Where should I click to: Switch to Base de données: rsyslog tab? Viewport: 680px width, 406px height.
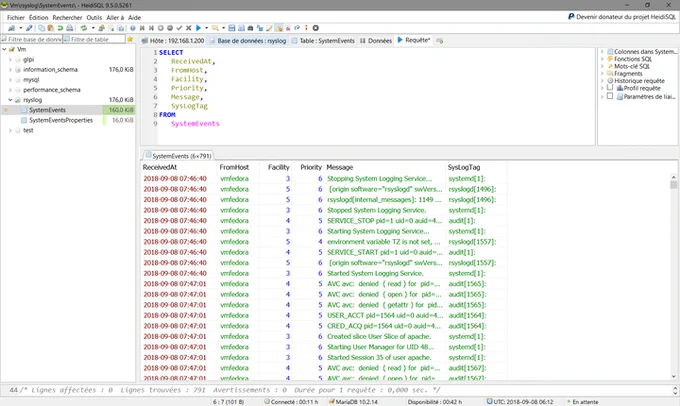248,41
